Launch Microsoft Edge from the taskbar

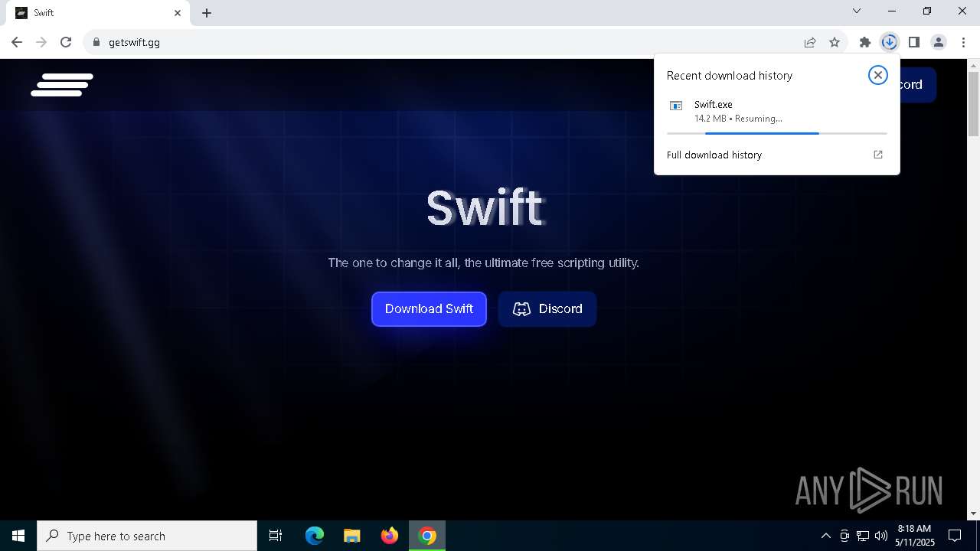click(x=315, y=536)
